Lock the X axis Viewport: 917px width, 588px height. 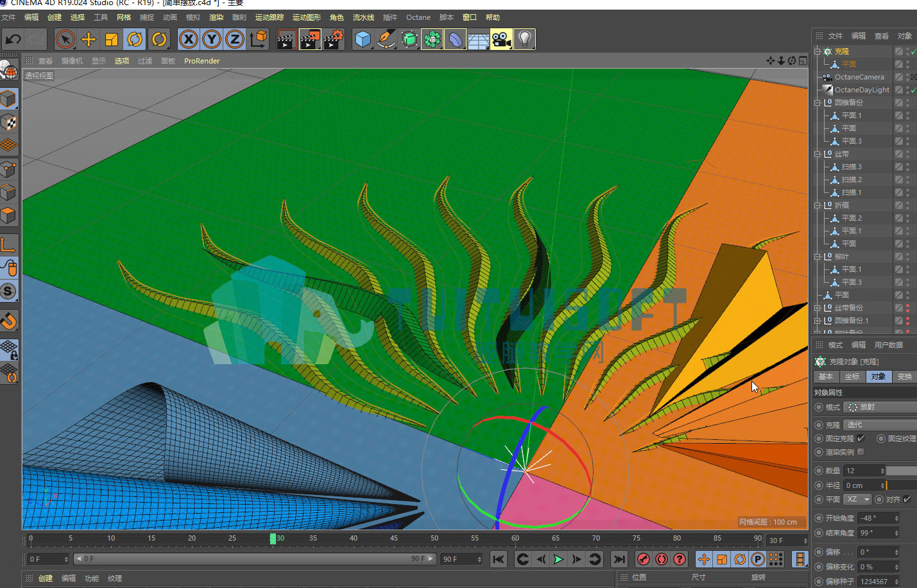point(189,40)
